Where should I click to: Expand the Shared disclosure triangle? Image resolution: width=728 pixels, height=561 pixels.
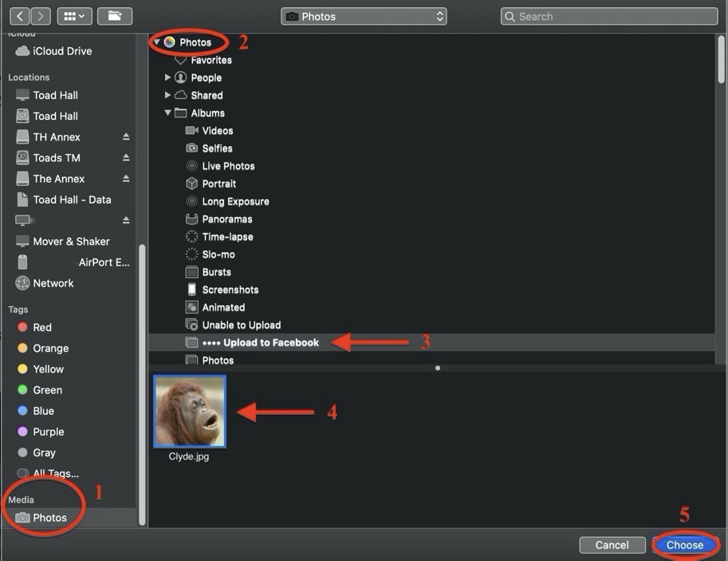tap(167, 95)
